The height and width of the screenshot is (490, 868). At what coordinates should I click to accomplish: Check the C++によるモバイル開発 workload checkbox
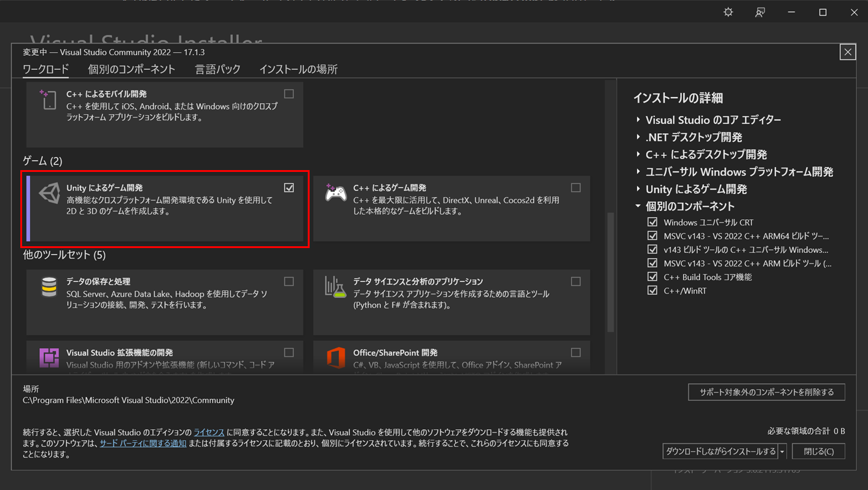[x=289, y=94]
